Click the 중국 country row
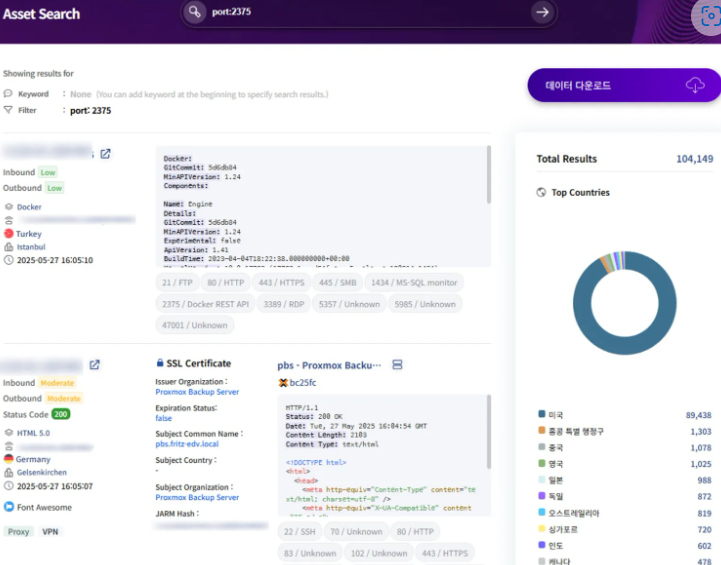This screenshot has width=721, height=565. pyautogui.click(x=624, y=447)
